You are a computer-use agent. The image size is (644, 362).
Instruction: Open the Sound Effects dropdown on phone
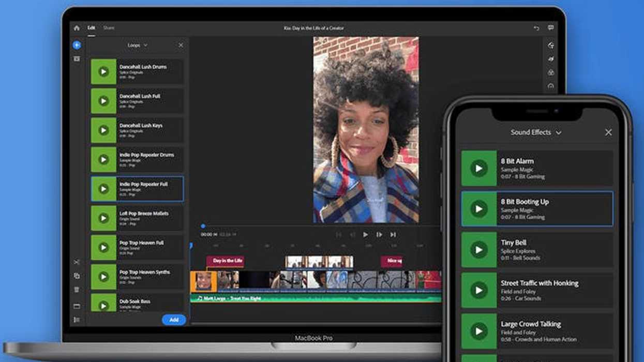[536, 132]
